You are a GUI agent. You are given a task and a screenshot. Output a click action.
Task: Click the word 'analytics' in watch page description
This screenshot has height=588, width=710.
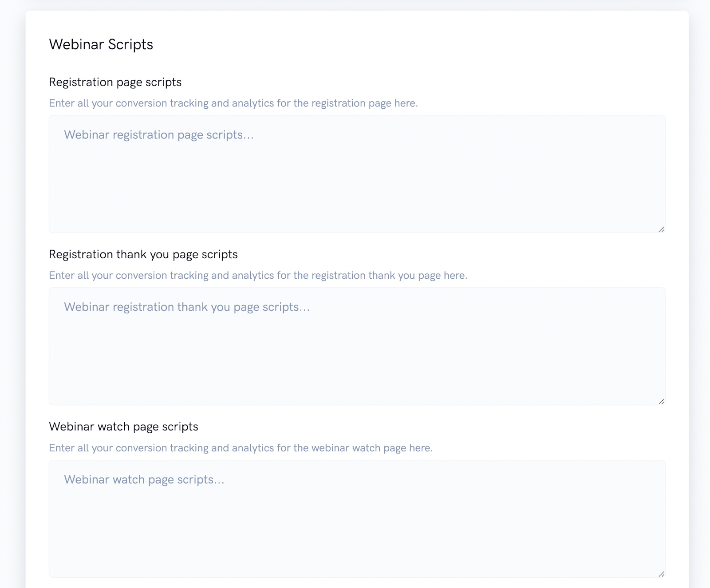click(x=252, y=448)
